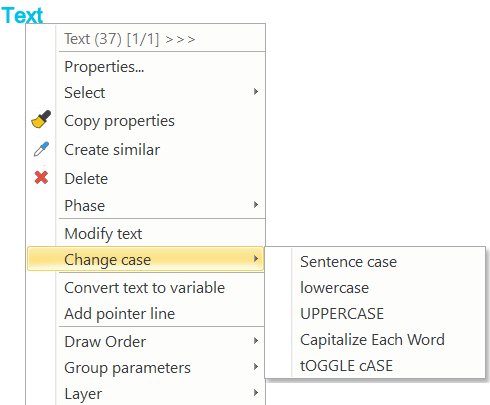Select UPPERCASE option in submenu
This screenshot has height=405, width=490.
342,314
